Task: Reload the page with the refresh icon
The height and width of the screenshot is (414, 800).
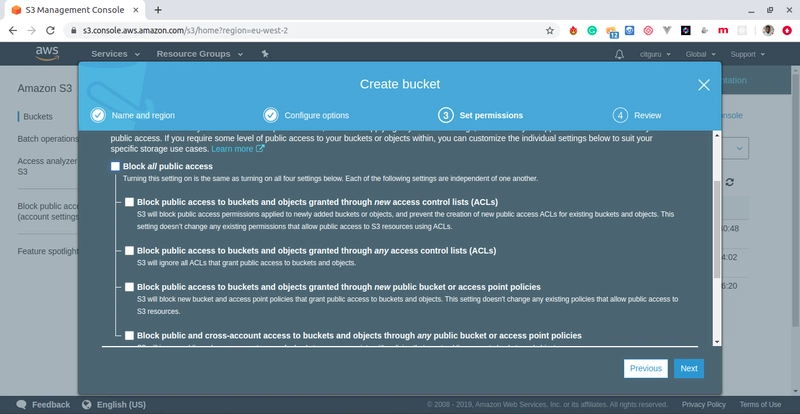Action: click(x=51, y=31)
